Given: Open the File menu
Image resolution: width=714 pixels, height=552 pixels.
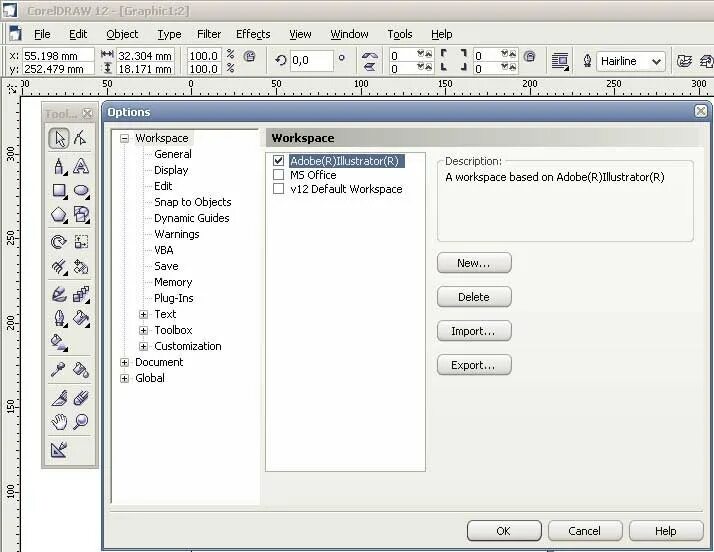Looking at the screenshot, I should pyautogui.click(x=42, y=34).
